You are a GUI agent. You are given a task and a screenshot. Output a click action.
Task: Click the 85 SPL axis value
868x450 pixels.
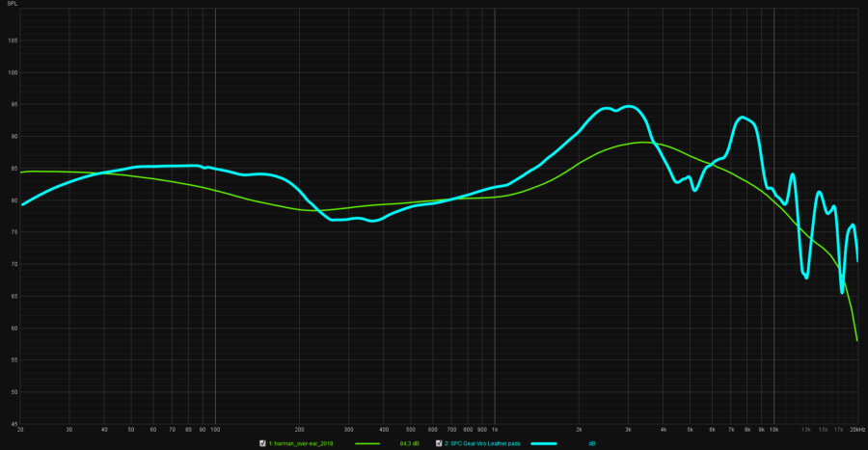point(14,169)
